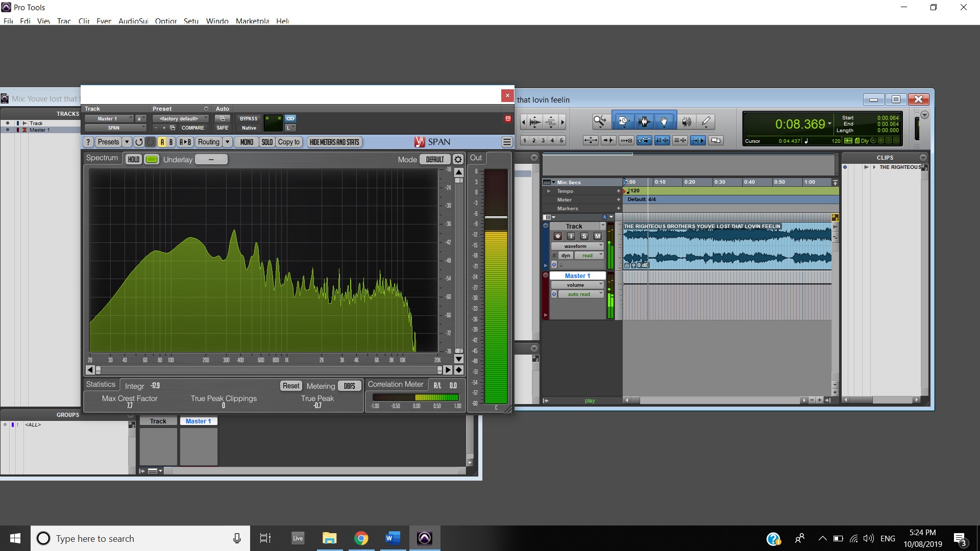Open the factory default preset dropdown

(x=180, y=118)
